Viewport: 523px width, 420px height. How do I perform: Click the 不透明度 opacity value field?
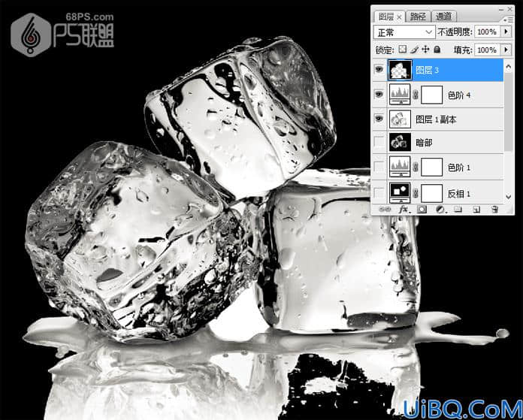pyautogui.click(x=488, y=32)
